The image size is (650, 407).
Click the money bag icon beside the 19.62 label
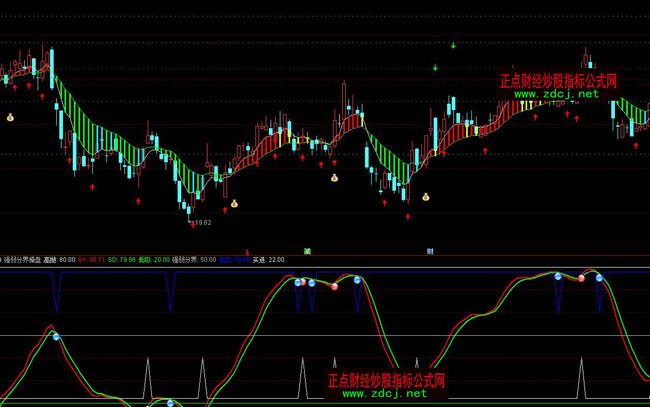pyautogui.click(x=235, y=204)
